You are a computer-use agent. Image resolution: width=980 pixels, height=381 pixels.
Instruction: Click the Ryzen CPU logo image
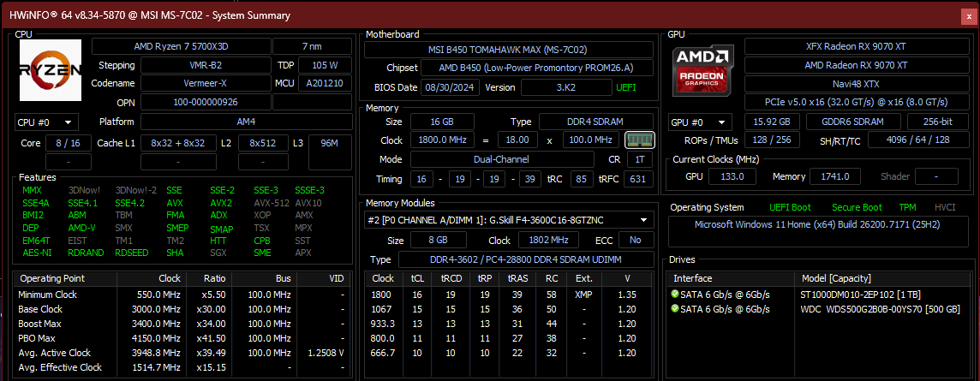click(51, 70)
